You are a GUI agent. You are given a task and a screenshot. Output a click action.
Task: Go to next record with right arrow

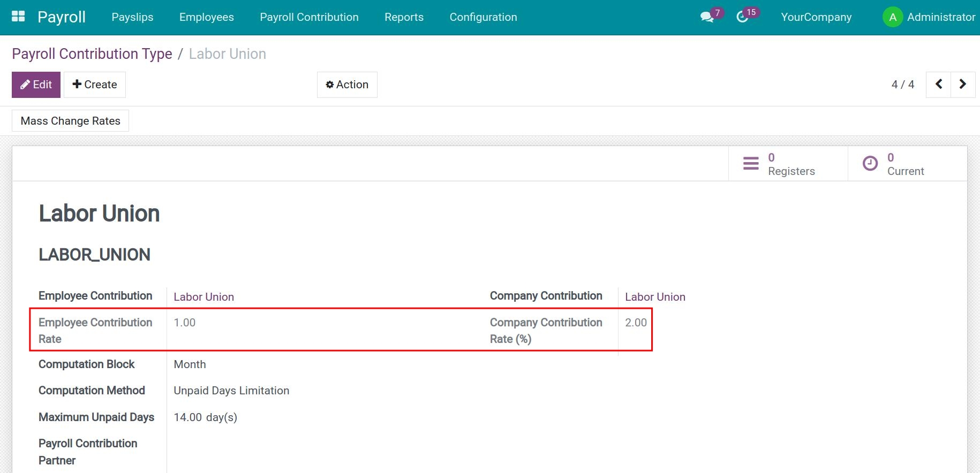click(x=963, y=85)
